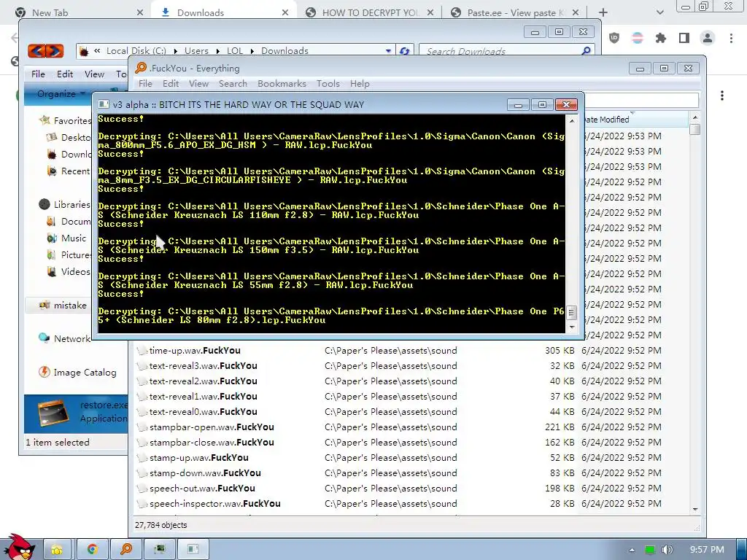This screenshot has height=560, width=747.
Task: Switch to HOW TO DECRYPT browser tab
Action: click(369, 13)
